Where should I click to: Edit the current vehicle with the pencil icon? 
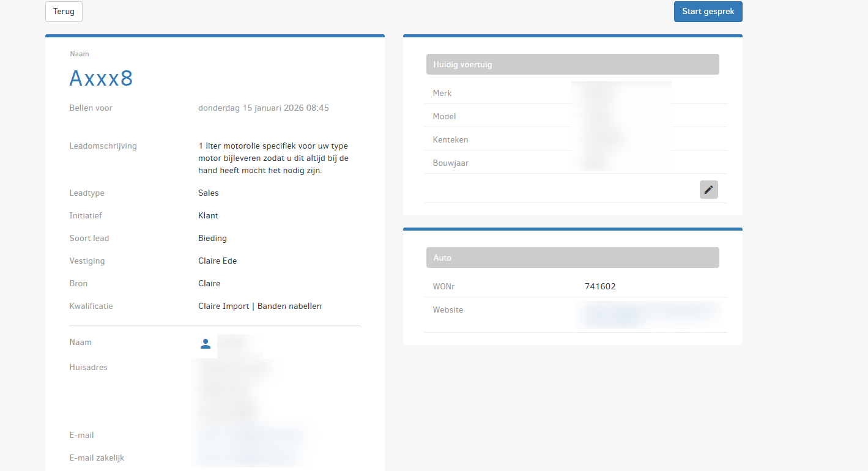point(708,190)
